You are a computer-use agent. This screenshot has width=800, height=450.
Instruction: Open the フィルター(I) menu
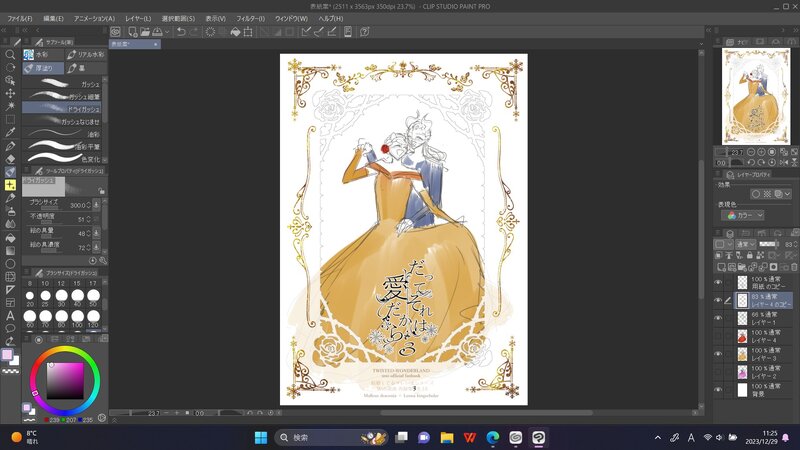(x=249, y=18)
